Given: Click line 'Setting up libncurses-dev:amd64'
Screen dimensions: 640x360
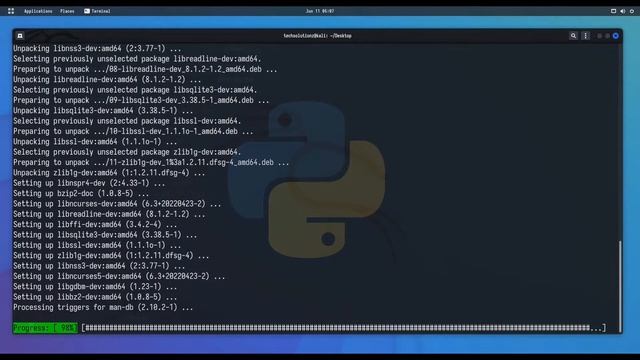Looking at the screenshot, I should (x=117, y=204).
